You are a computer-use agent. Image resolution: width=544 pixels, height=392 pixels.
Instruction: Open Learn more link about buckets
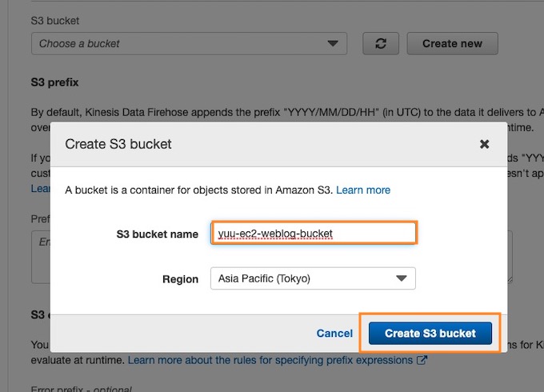point(363,190)
